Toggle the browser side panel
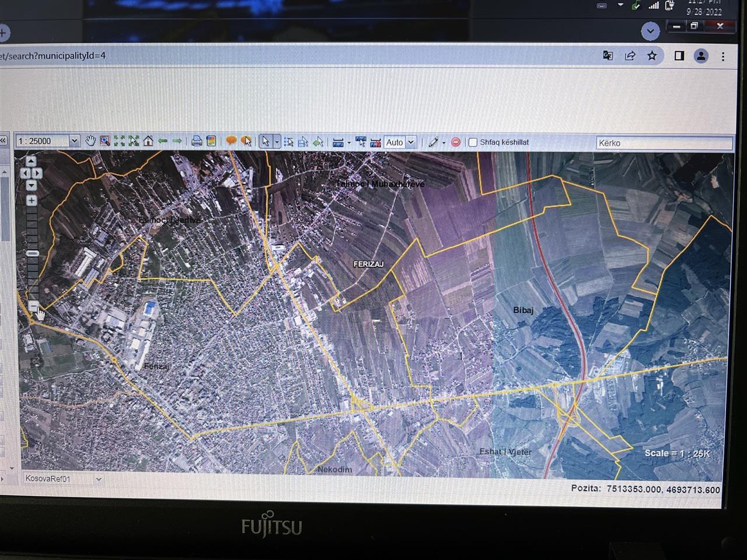Screen dimensions: 747x560 click(679, 56)
